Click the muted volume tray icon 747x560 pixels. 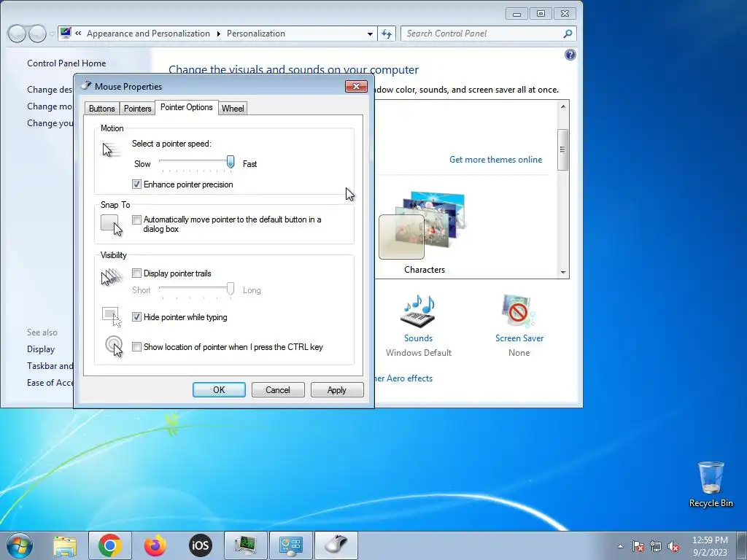(673, 546)
